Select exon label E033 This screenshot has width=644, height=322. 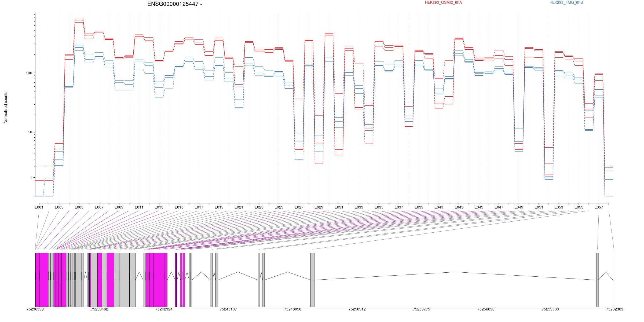359,207
